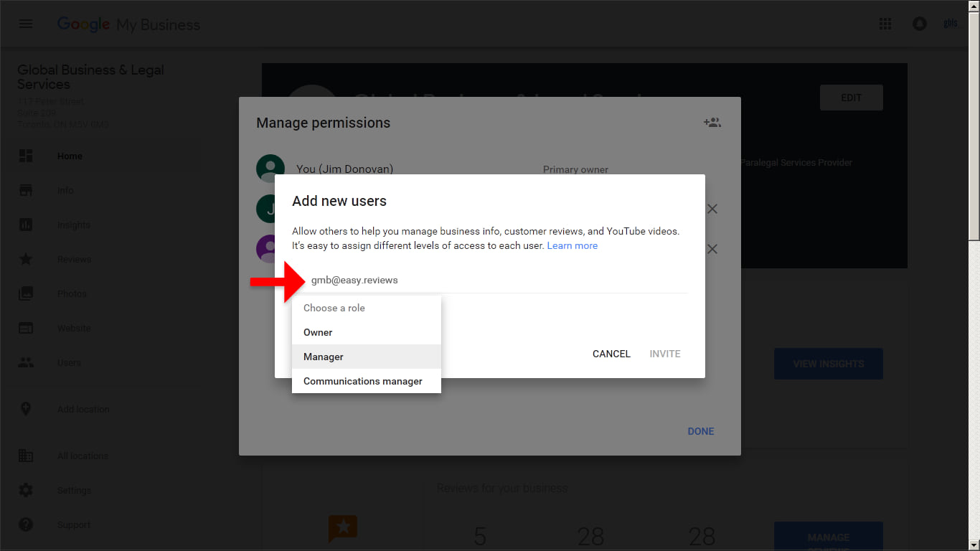Choose the Manager role option
980x551 pixels.
click(366, 357)
